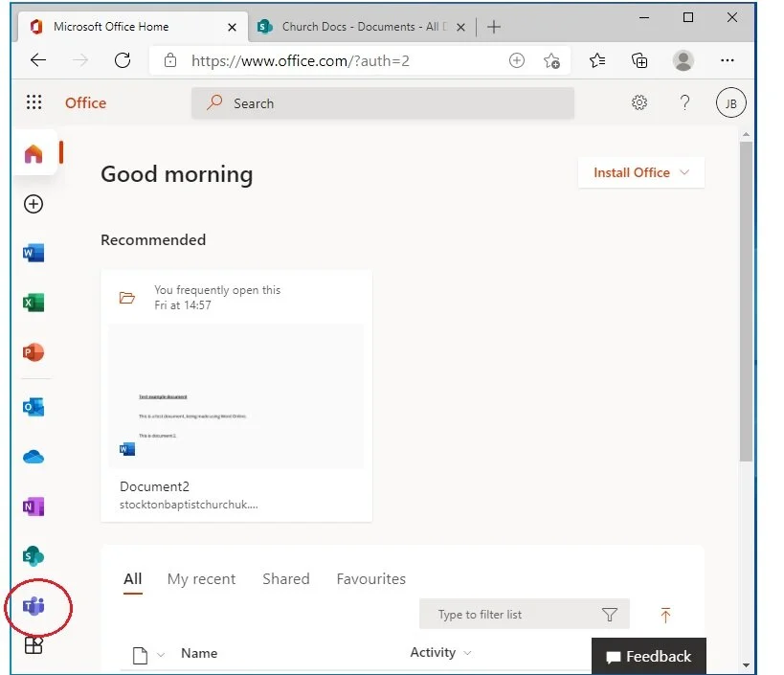Open the Help question mark
This screenshot has width=784, height=675.
[x=685, y=102]
